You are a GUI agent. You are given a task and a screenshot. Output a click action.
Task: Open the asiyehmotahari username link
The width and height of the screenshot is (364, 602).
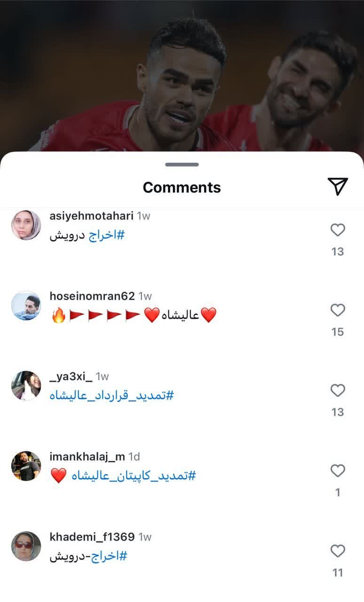point(91,216)
